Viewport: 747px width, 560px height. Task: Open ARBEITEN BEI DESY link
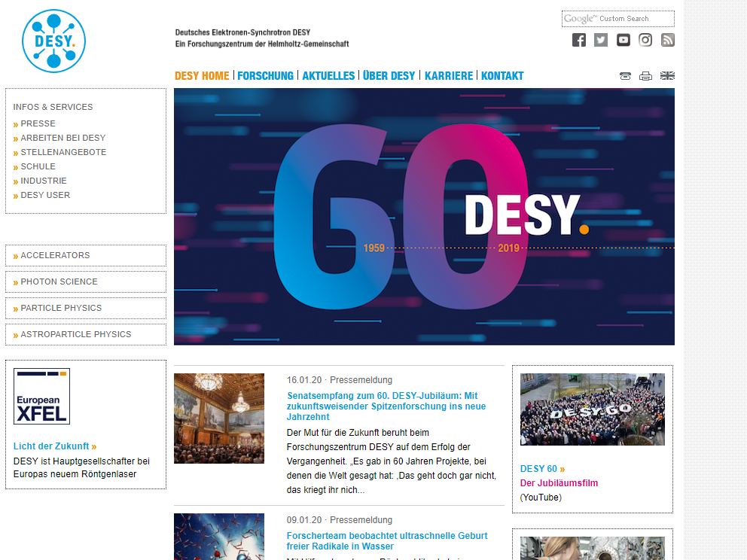point(63,138)
